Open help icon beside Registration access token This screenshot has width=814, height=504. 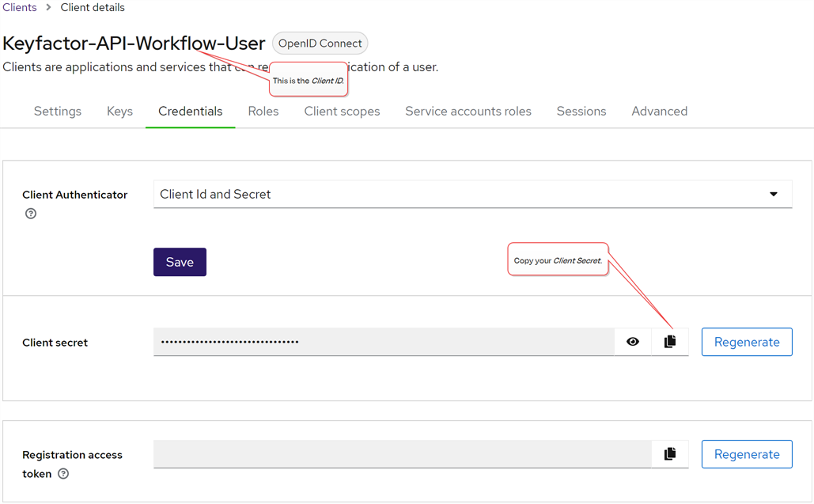tap(63, 474)
